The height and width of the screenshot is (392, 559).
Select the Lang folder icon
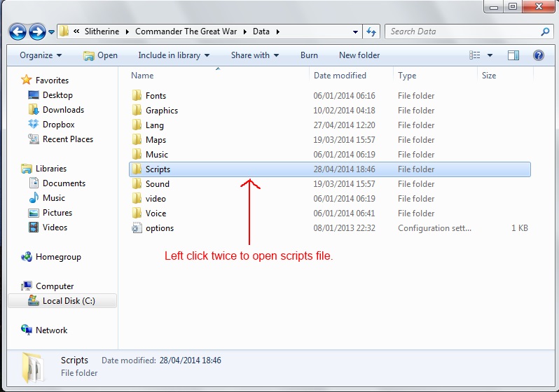pyautogui.click(x=137, y=125)
